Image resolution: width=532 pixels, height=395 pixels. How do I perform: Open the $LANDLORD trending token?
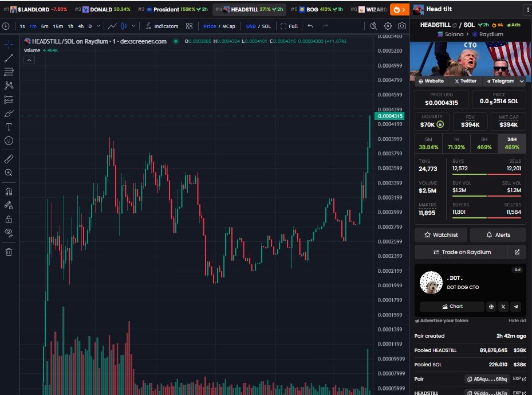(36, 10)
